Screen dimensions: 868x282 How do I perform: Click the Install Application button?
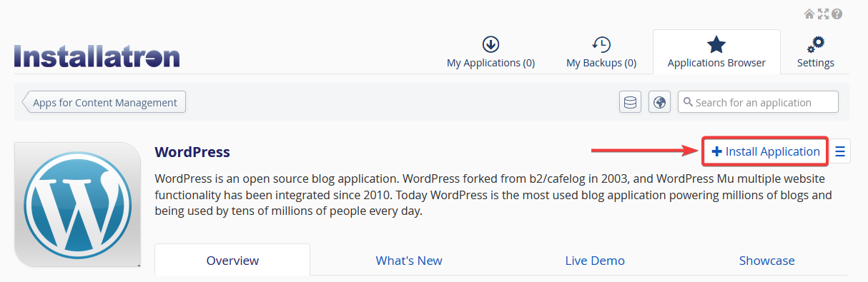[x=766, y=151]
